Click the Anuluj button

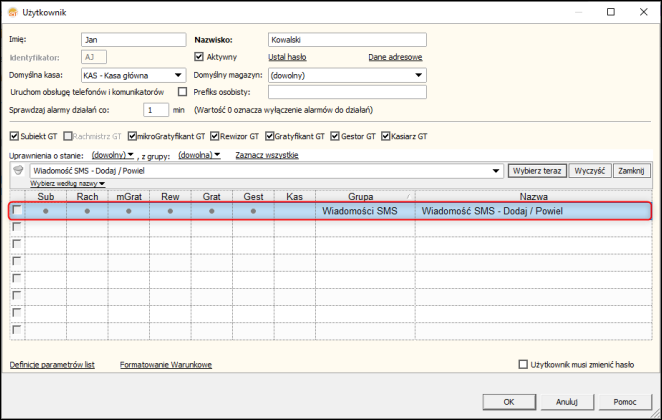567,402
